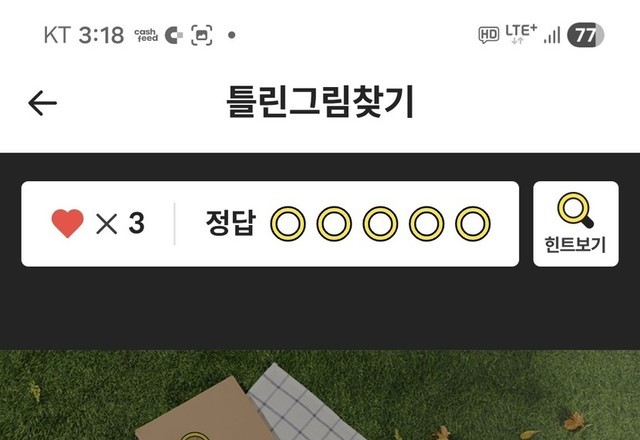640x440 pixels.
Task: Select the fourth yellow answer circle
Action: (427, 224)
